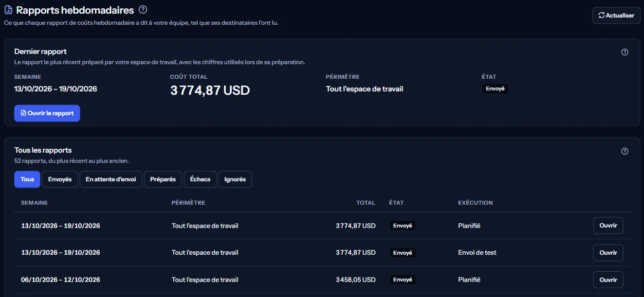
Task: Filter reports by Préparés
Action: coord(163,179)
